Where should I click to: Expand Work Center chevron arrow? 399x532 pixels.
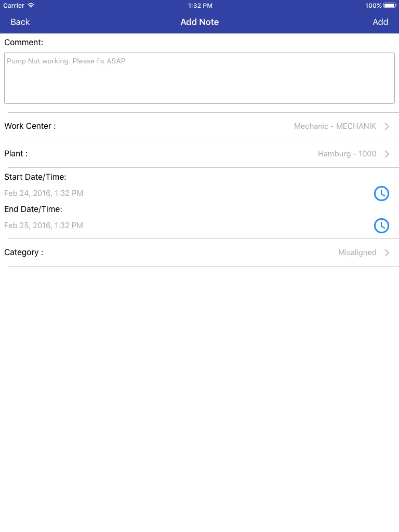387,126
